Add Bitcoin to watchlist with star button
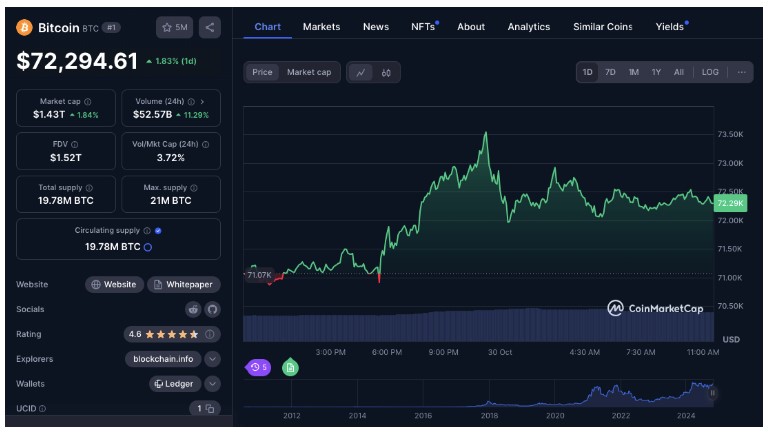 [174, 27]
